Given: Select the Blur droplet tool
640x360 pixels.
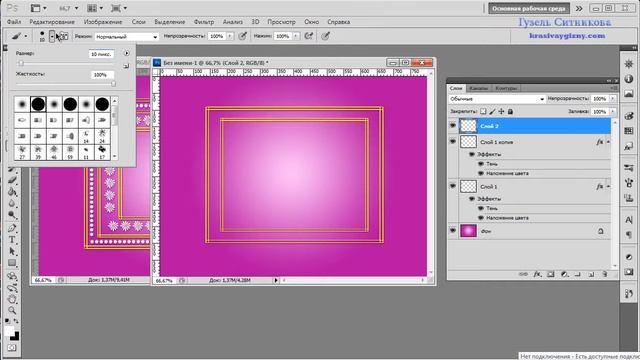Looking at the screenshot, I should (12, 203).
